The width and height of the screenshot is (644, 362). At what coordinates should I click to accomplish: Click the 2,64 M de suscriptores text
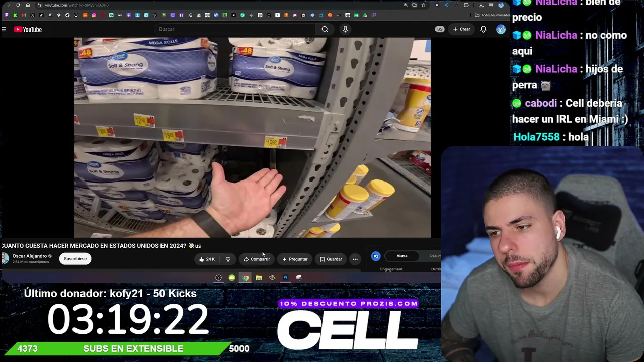(x=31, y=262)
